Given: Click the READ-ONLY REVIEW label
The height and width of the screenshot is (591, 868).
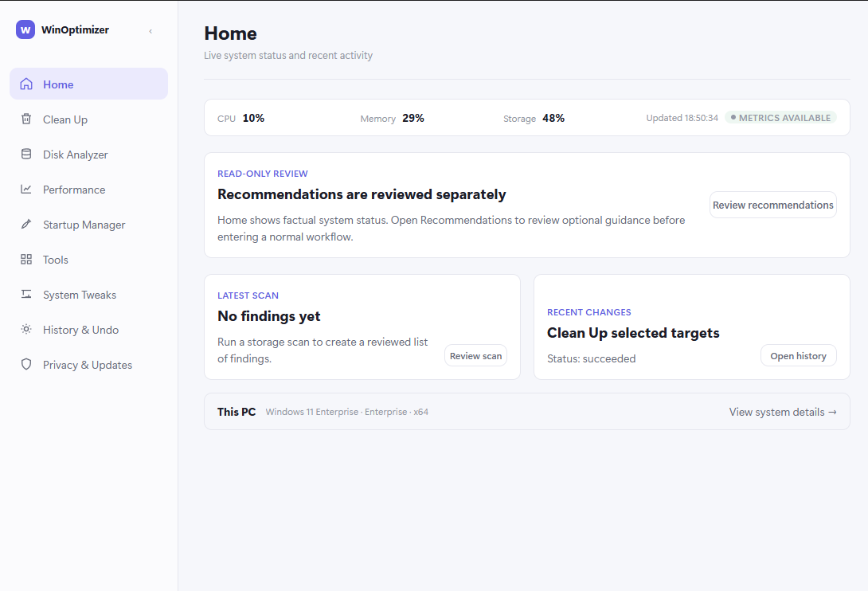Looking at the screenshot, I should click(x=263, y=174).
